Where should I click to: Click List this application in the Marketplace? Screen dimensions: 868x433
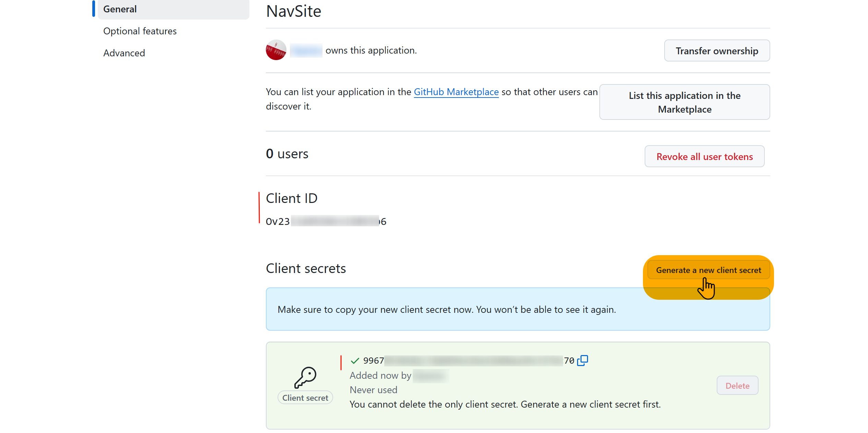684,102
